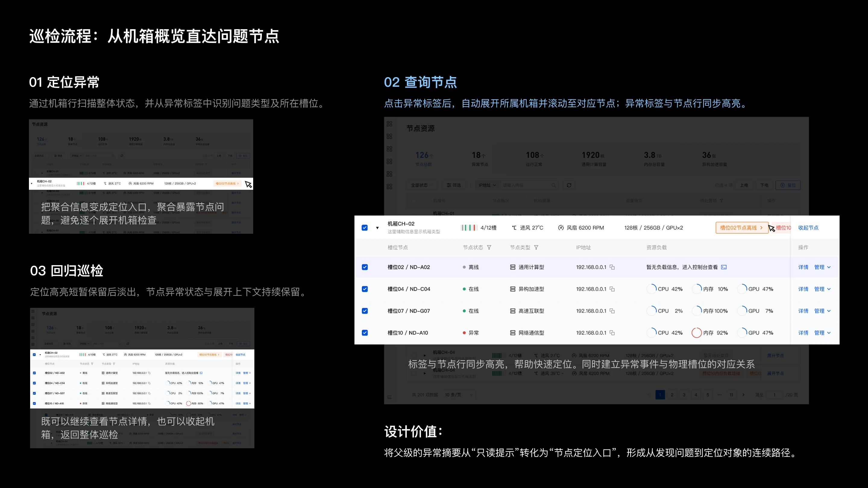Screen dimensions: 868x488
Task: Click the 槽位02节点离线 alert tag
Action: [742, 228]
